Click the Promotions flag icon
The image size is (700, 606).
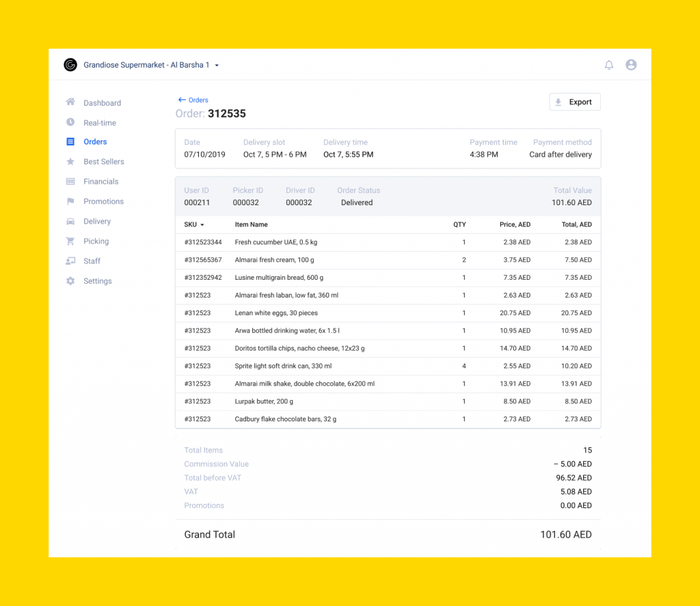[70, 201]
